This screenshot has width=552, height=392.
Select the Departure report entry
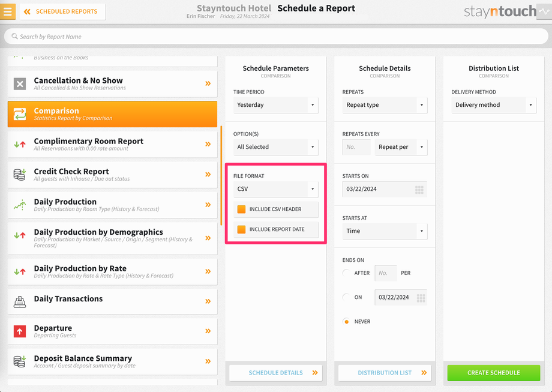(x=112, y=331)
